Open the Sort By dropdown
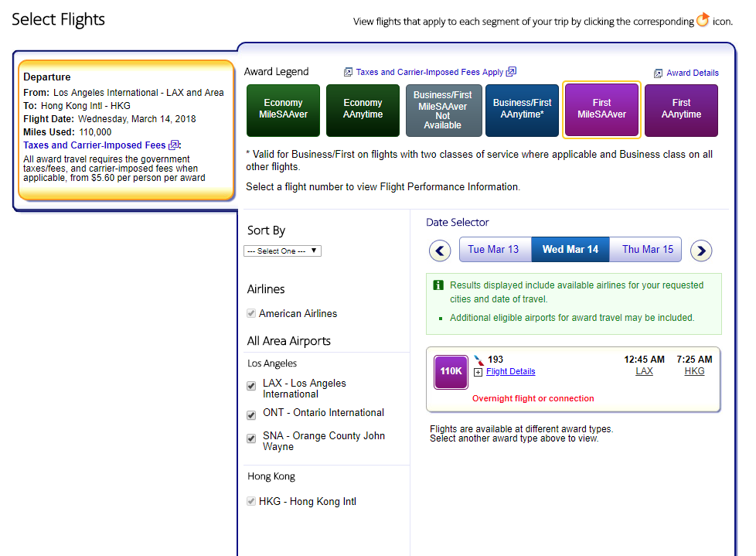Viewport: 756px width, 556px height. pos(283,251)
